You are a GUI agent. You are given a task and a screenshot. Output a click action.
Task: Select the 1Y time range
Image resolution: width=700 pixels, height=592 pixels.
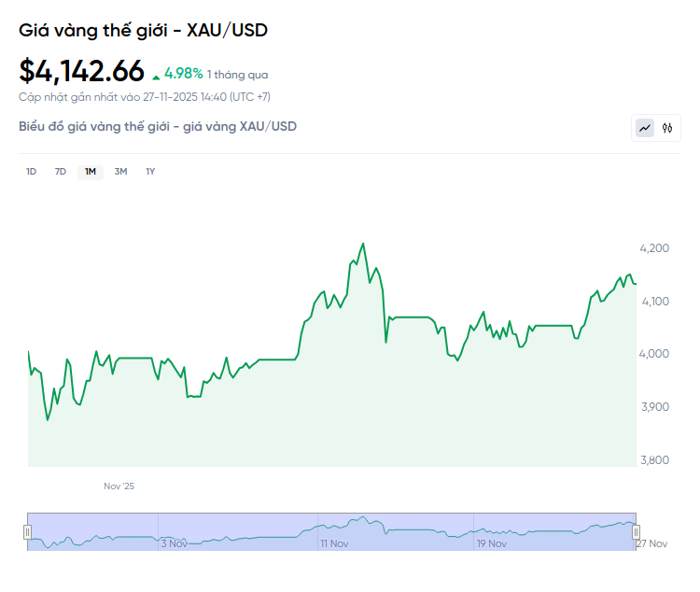[150, 171]
